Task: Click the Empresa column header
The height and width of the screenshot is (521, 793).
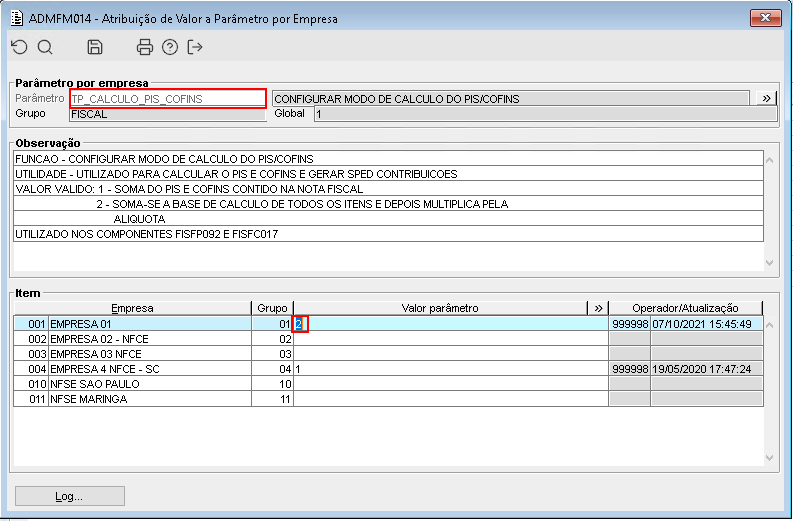Action: tap(133, 308)
